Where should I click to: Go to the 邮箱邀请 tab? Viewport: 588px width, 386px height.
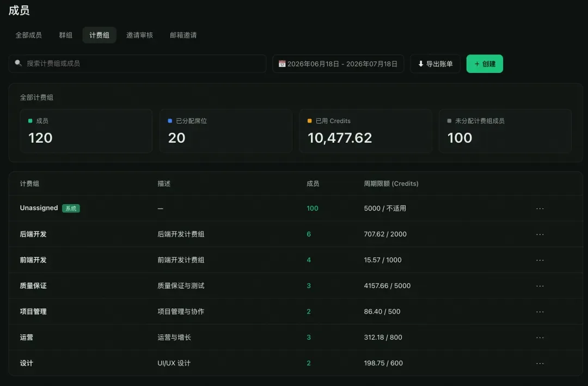point(183,35)
